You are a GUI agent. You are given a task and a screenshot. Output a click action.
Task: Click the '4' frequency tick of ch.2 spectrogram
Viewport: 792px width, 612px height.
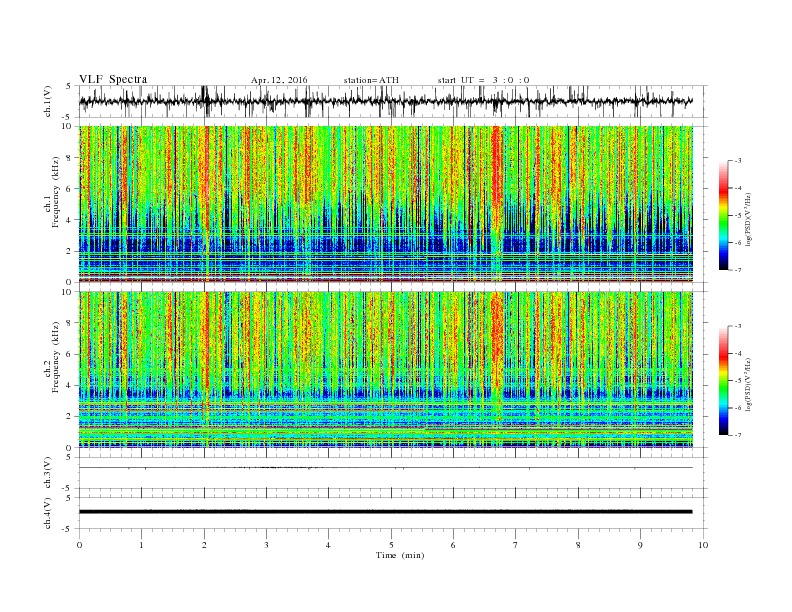pyautogui.click(x=70, y=385)
